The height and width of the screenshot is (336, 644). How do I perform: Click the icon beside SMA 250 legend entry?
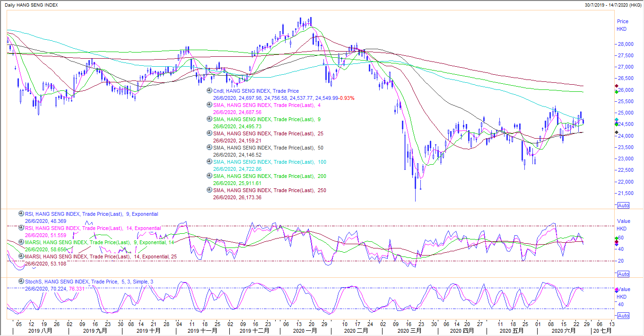tap(209, 190)
